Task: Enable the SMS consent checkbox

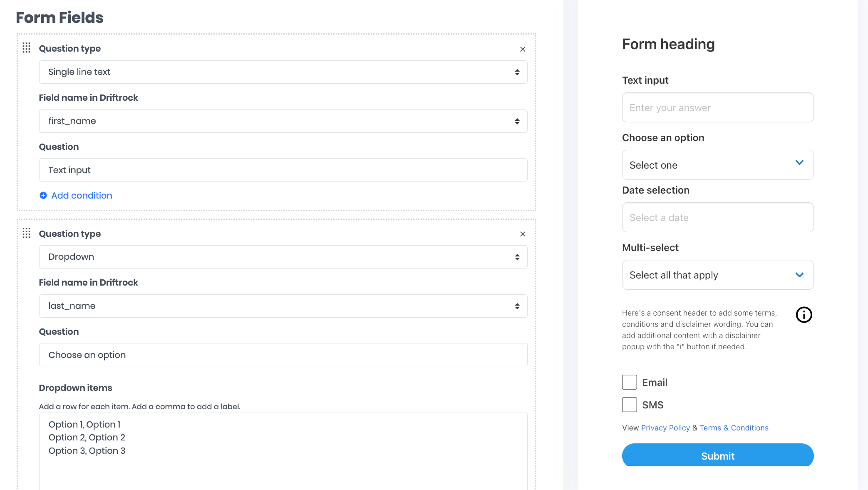Action: click(x=630, y=404)
